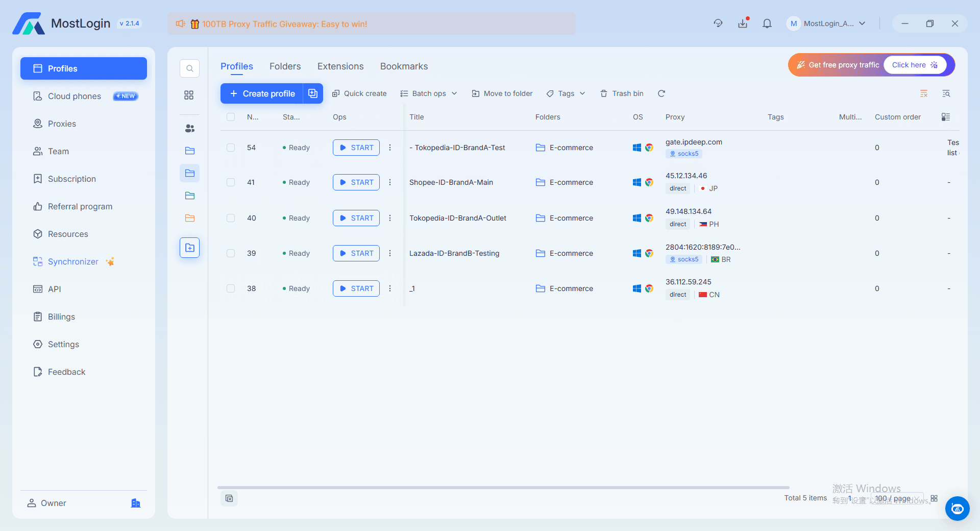Check the box for profile 39
The width and height of the screenshot is (980, 531).
pyautogui.click(x=231, y=253)
